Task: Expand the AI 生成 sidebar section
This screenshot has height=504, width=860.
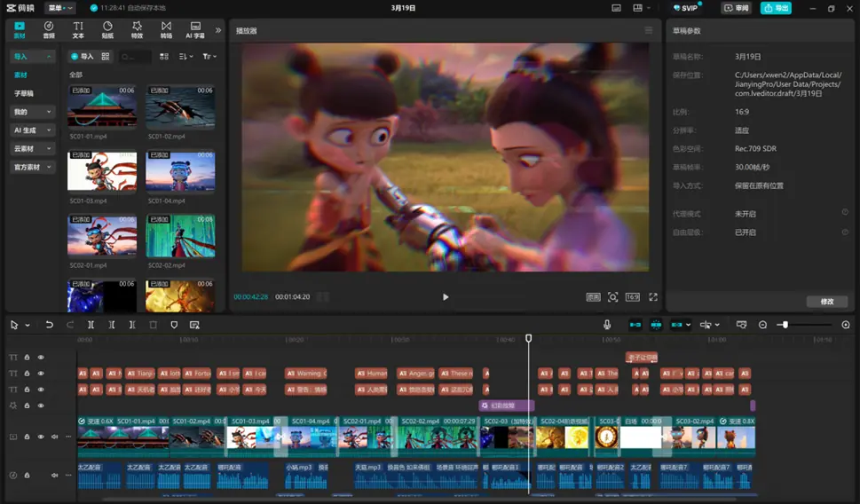Action: point(32,130)
